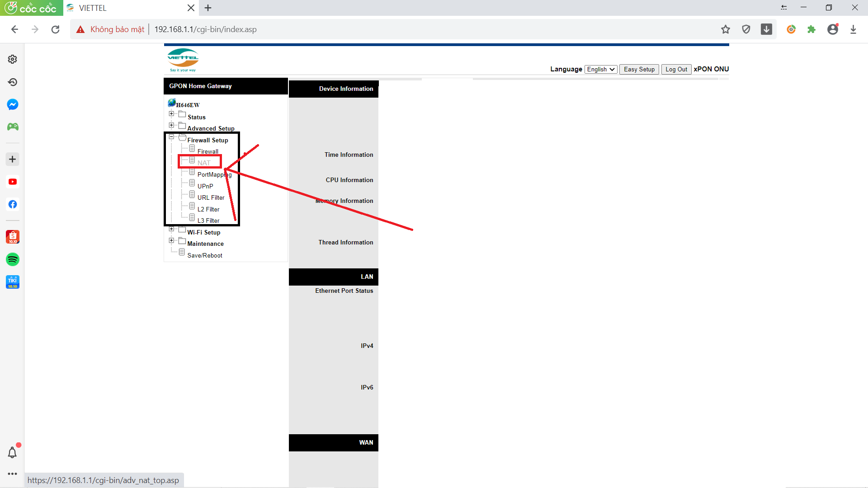Viewport: 868px width, 488px height.
Task: Open the extensions puzzle icon
Action: point(811,29)
